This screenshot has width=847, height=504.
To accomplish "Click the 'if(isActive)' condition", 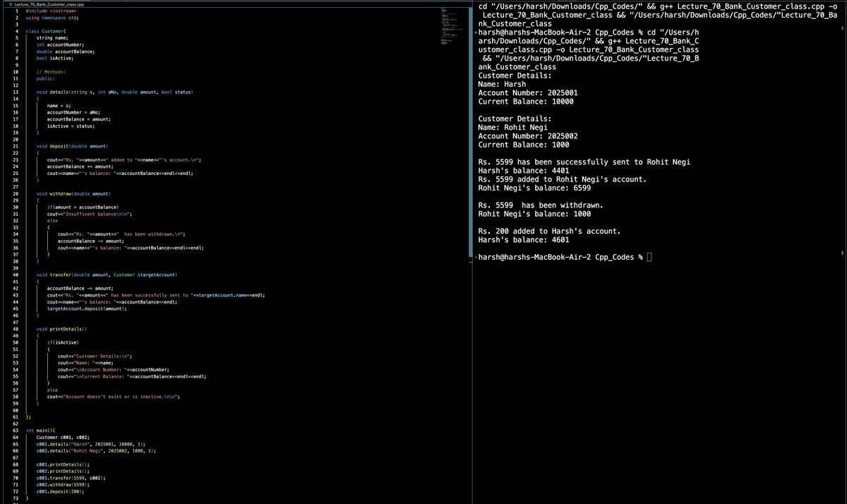I will tap(63, 342).
